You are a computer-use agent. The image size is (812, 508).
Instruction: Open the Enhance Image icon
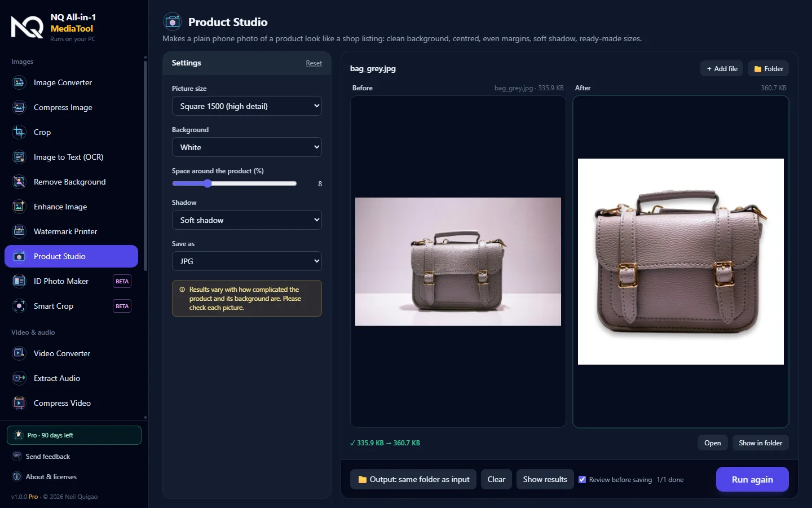pyautogui.click(x=19, y=207)
